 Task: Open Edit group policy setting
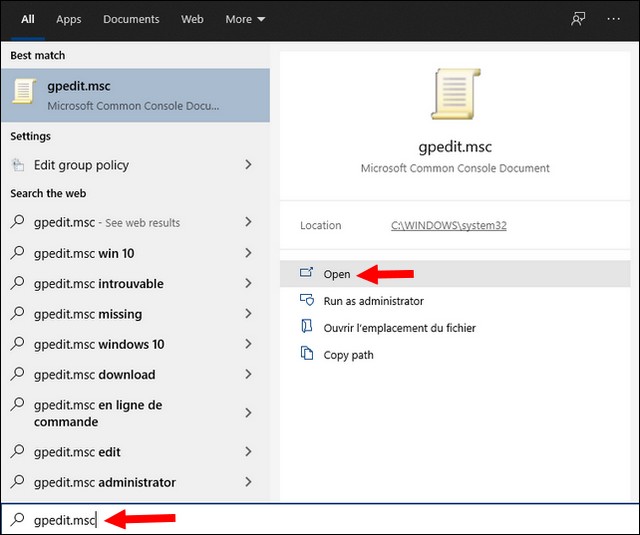coord(136,165)
